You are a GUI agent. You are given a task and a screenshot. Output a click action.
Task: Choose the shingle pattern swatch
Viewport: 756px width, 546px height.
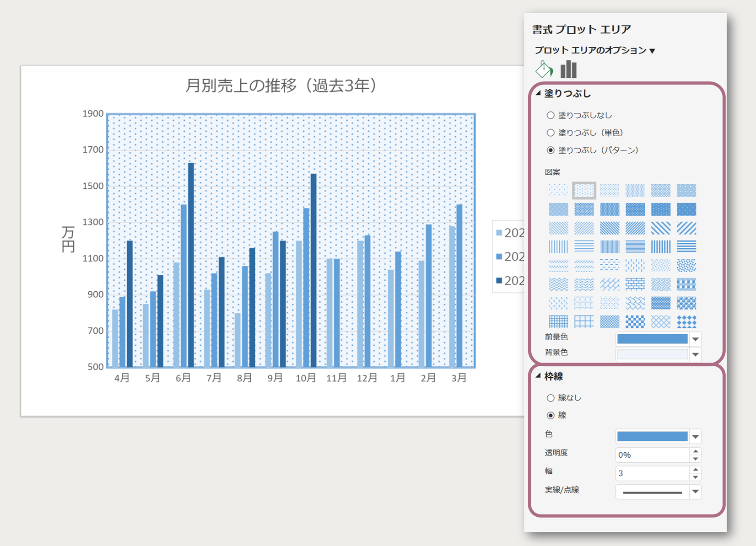[x=635, y=303]
